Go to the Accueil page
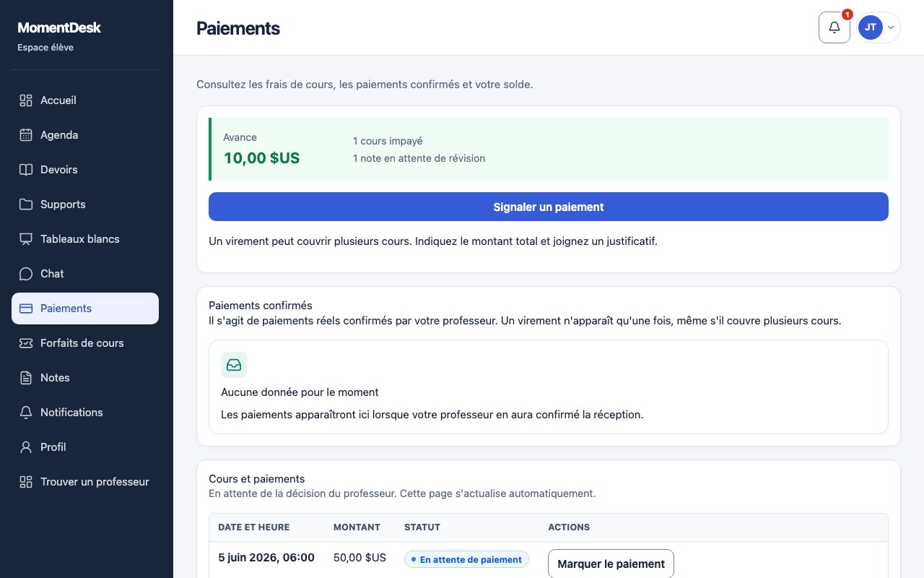Screen dimensions: 924x578 85,100
